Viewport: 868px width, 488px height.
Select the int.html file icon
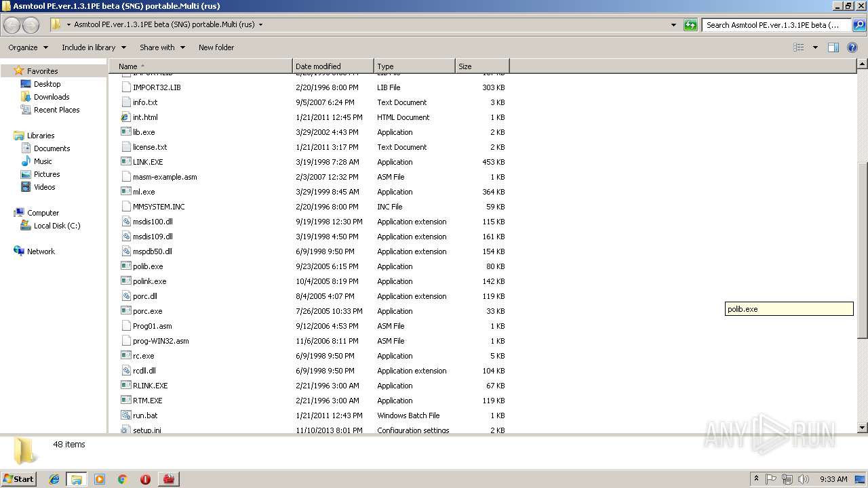click(125, 117)
